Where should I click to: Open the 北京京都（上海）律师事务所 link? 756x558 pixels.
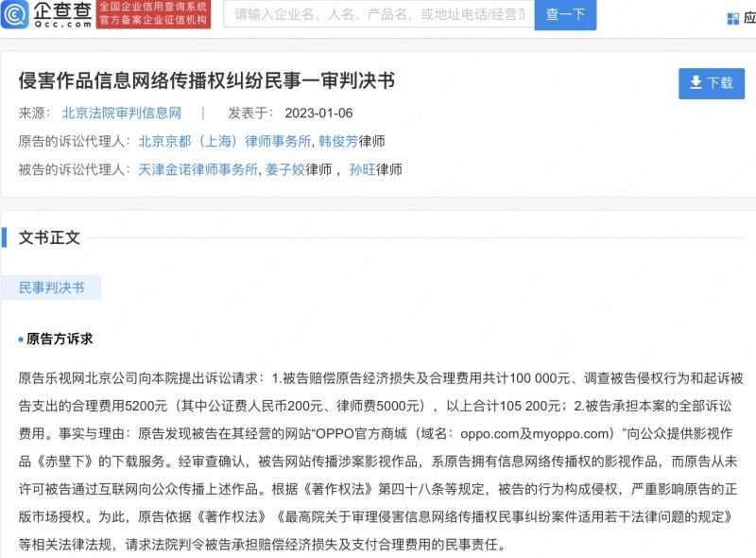pos(224,141)
